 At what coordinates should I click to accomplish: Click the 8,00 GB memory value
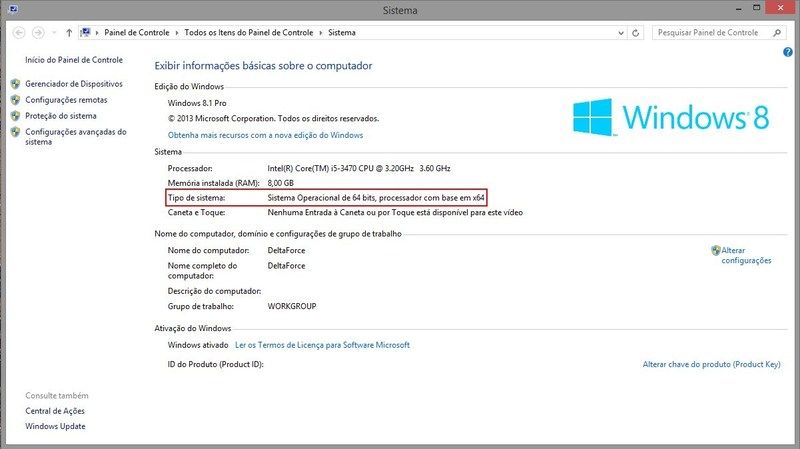281,183
